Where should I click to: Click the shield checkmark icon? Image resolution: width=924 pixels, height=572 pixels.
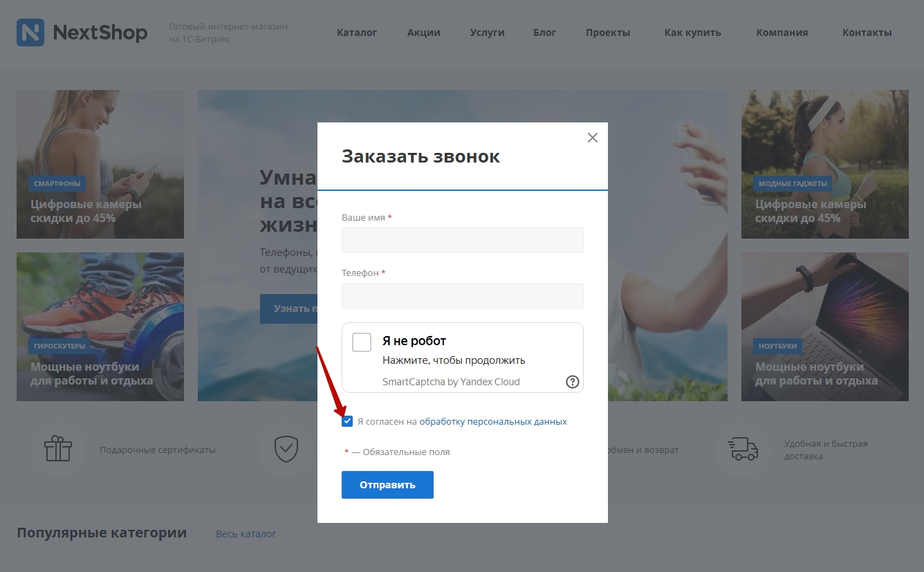click(286, 449)
